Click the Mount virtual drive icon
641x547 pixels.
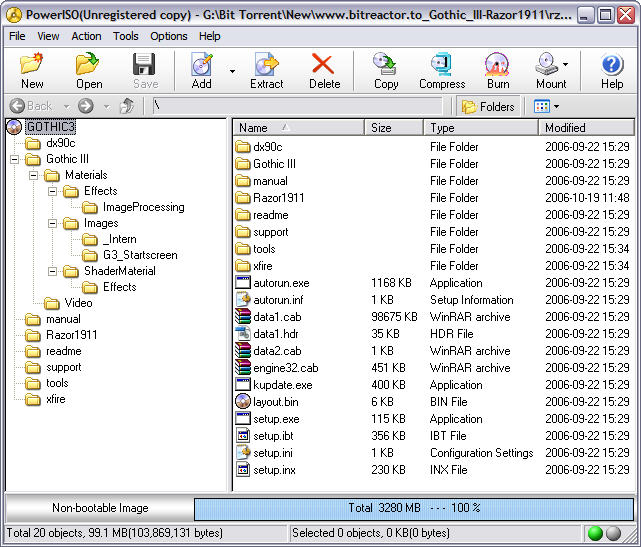(547, 64)
